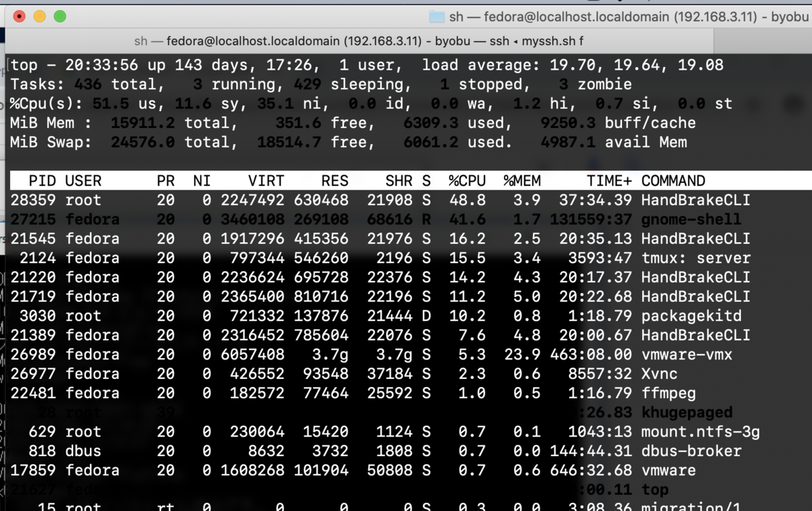The height and width of the screenshot is (511, 812).
Task: Click the dbus-broker command name
Action: click(x=692, y=451)
